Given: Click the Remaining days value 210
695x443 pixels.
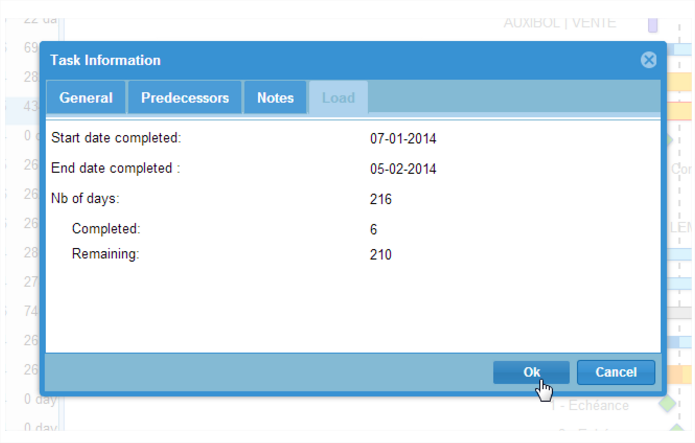Looking at the screenshot, I should coord(380,255).
